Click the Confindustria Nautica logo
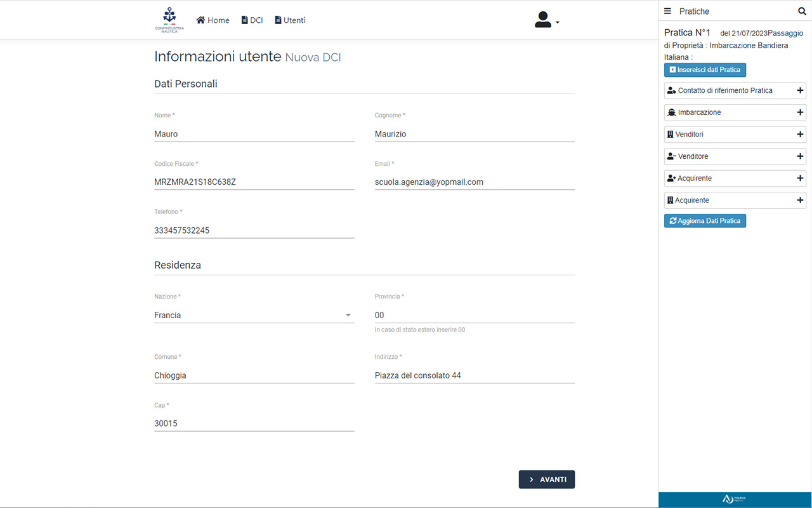The width and height of the screenshot is (812, 508). click(x=169, y=20)
